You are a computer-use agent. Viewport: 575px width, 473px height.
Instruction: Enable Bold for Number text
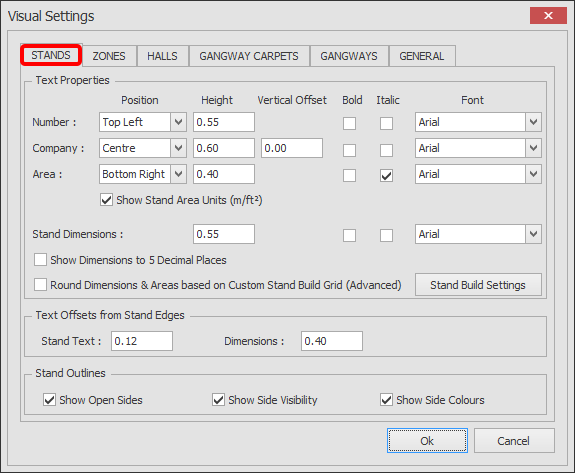(349, 124)
